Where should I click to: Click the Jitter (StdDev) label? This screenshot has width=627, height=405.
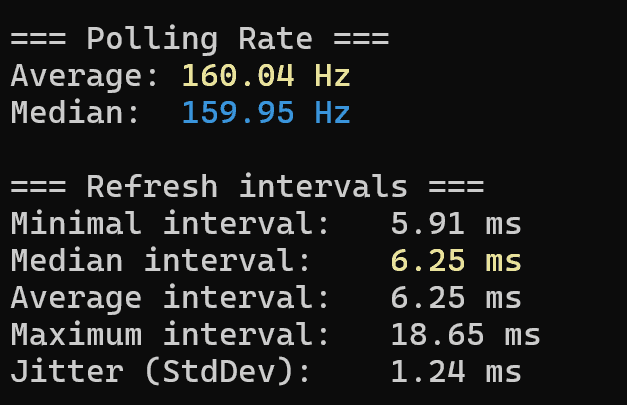[160, 372]
